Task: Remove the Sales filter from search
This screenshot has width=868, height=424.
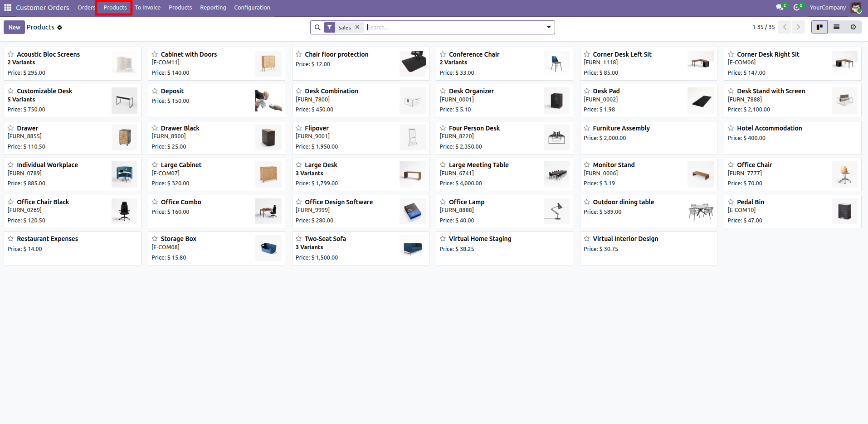Action: tap(357, 27)
